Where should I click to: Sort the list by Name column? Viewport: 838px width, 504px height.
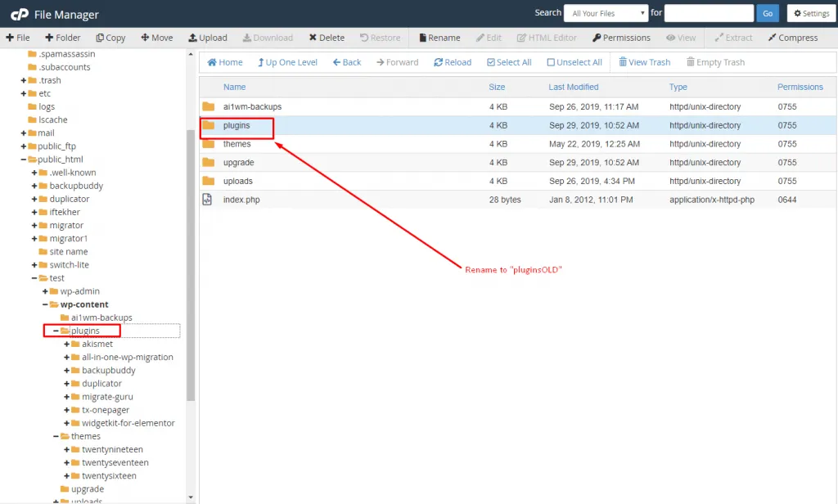pos(235,87)
